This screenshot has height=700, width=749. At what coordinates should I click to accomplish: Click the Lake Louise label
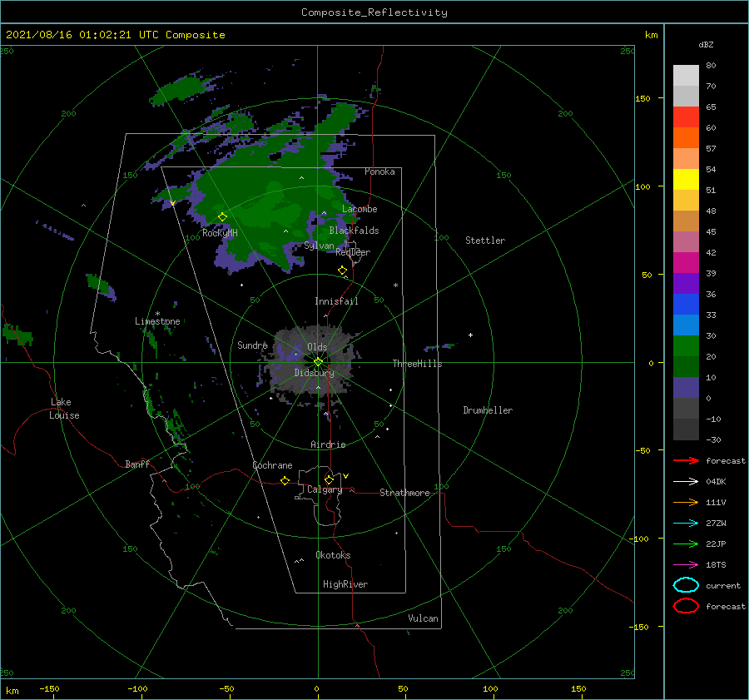(64, 409)
